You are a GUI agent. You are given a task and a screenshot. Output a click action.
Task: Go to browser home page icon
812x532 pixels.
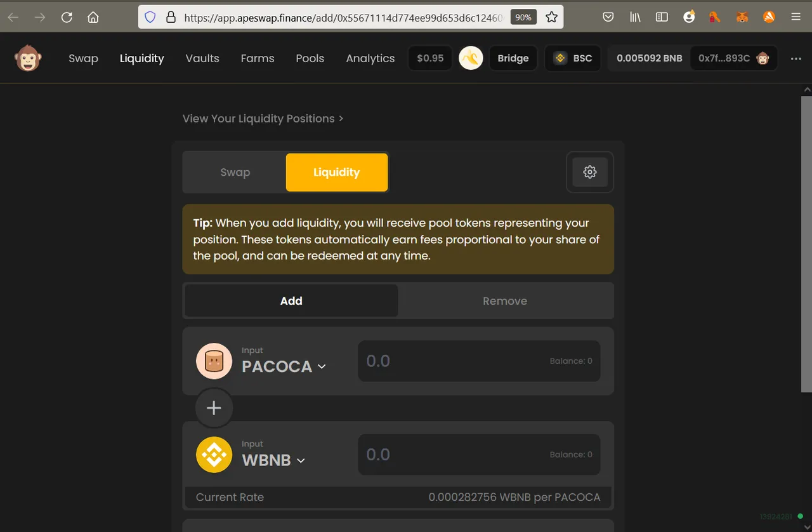[x=93, y=17]
